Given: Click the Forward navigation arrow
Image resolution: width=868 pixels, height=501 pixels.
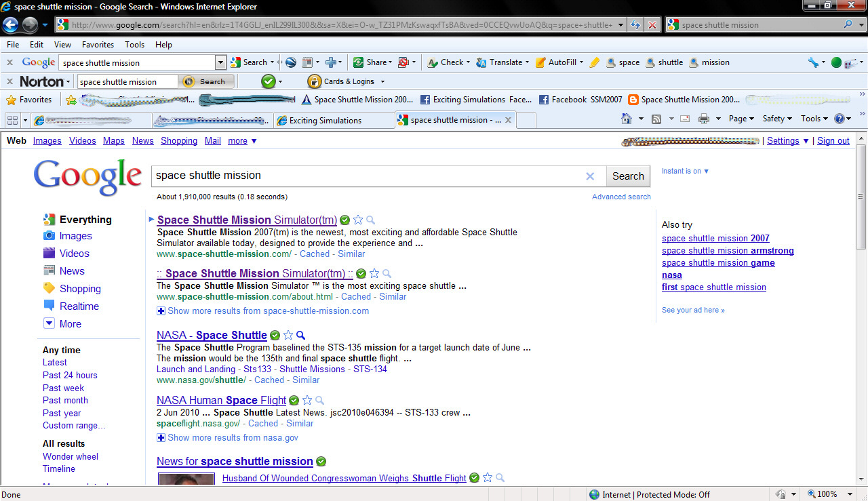Looking at the screenshot, I should tap(30, 26).
